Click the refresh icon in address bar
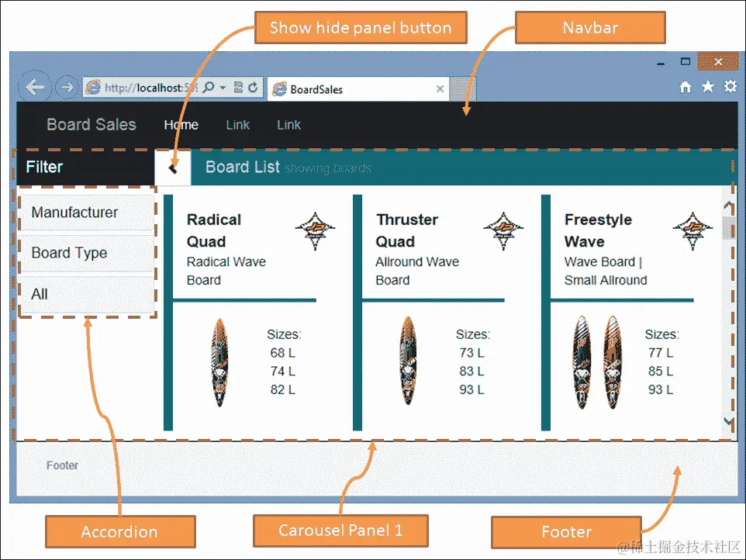 pyautogui.click(x=253, y=87)
